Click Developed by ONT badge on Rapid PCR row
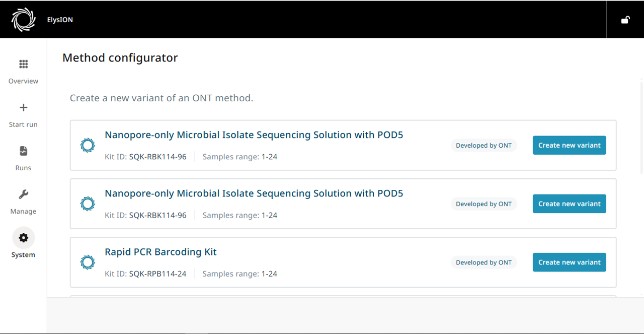Screen dimensions: 644x334 484,262
